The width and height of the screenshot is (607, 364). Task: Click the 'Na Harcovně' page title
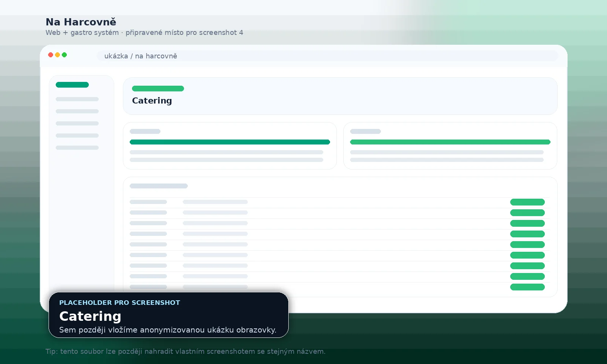[x=81, y=22]
